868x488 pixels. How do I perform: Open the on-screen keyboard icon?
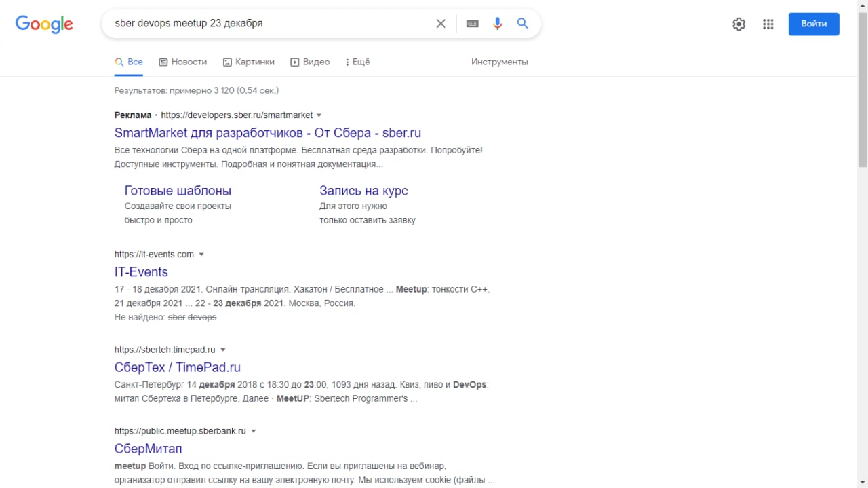pos(473,24)
